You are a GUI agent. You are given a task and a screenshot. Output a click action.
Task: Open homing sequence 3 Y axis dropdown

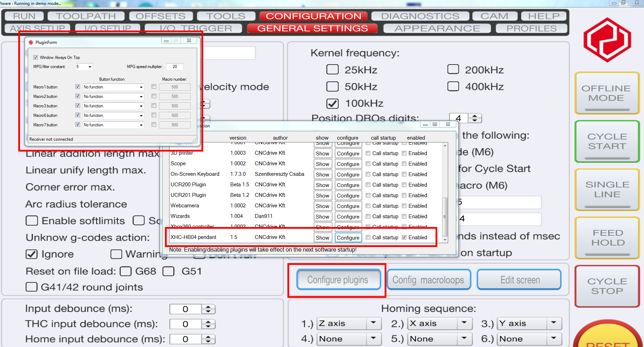point(554,323)
